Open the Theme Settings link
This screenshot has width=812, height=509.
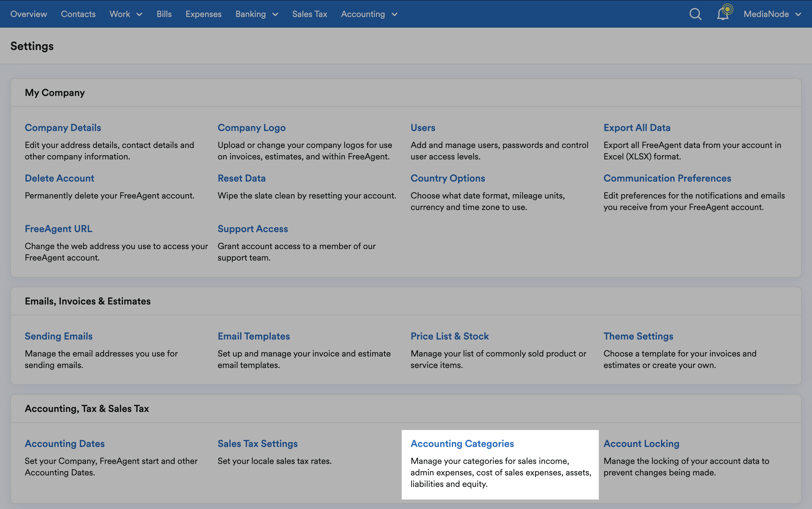point(638,336)
